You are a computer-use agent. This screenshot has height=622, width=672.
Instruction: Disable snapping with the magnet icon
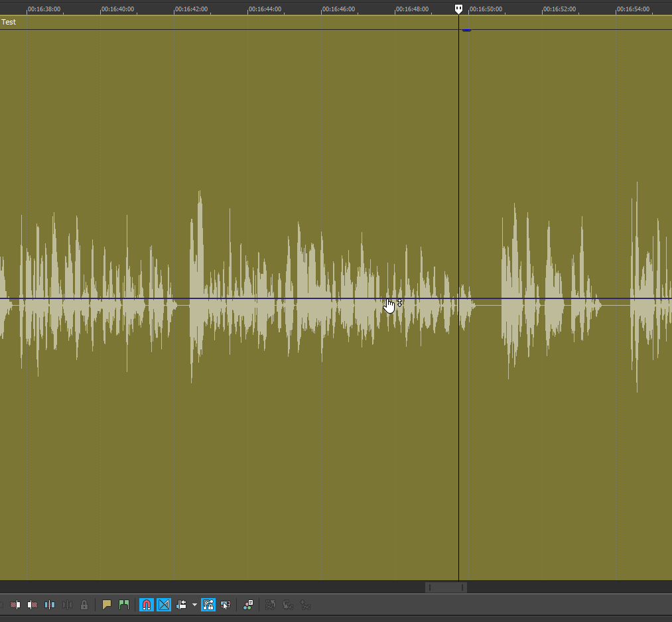(147, 605)
